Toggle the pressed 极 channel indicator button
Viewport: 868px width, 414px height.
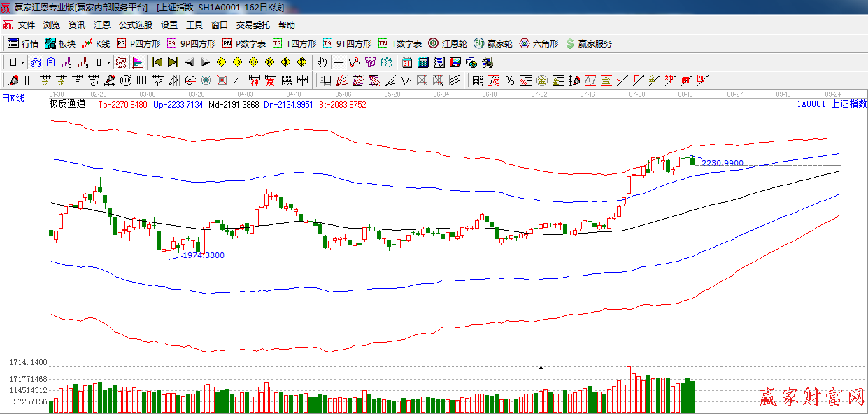(x=121, y=62)
